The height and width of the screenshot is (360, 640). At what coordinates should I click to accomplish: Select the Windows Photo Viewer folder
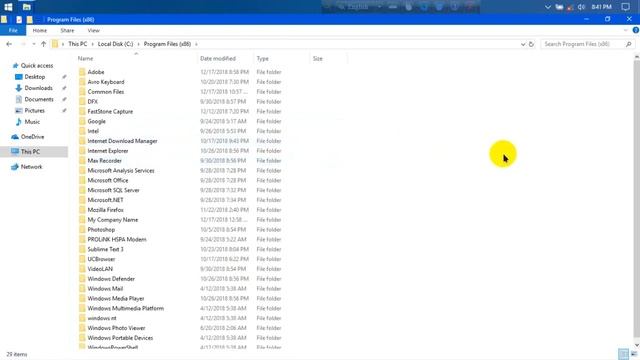coord(116,328)
